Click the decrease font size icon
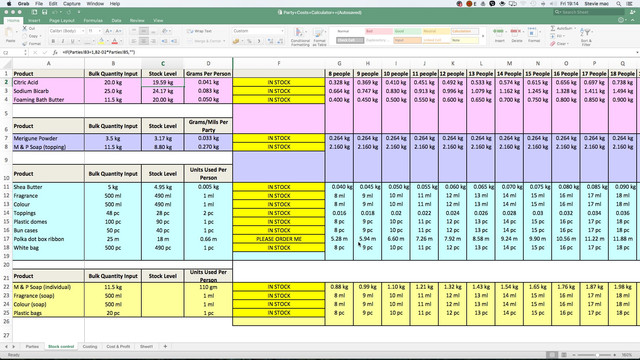The height and width of the screenshot is (360, 640). 118,31
